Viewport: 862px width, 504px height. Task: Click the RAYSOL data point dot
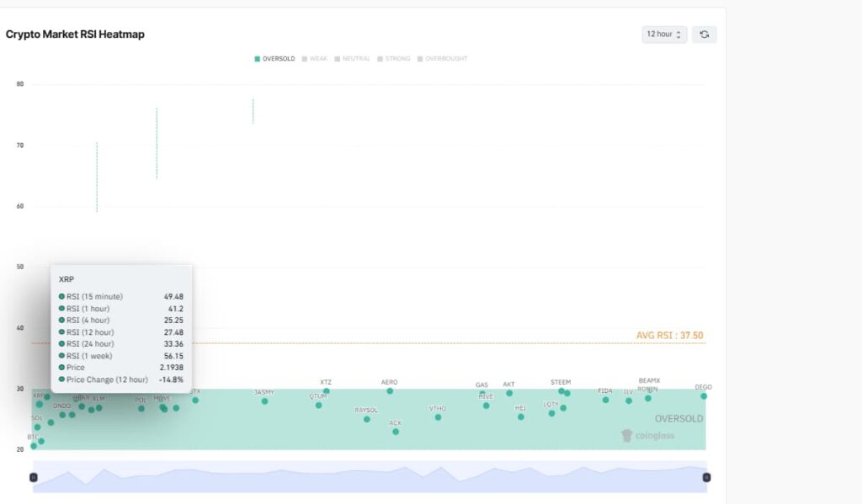[366, 419]
